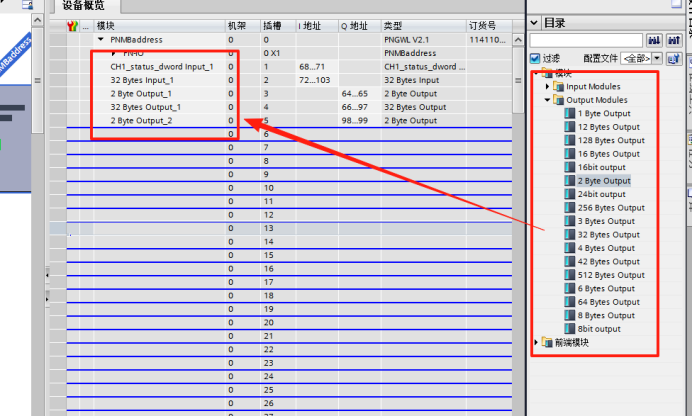The image size is (692, 416).
Task: Collapse the PNMBaddress device row
Action: pyautogui.click(x=101, y=40)
